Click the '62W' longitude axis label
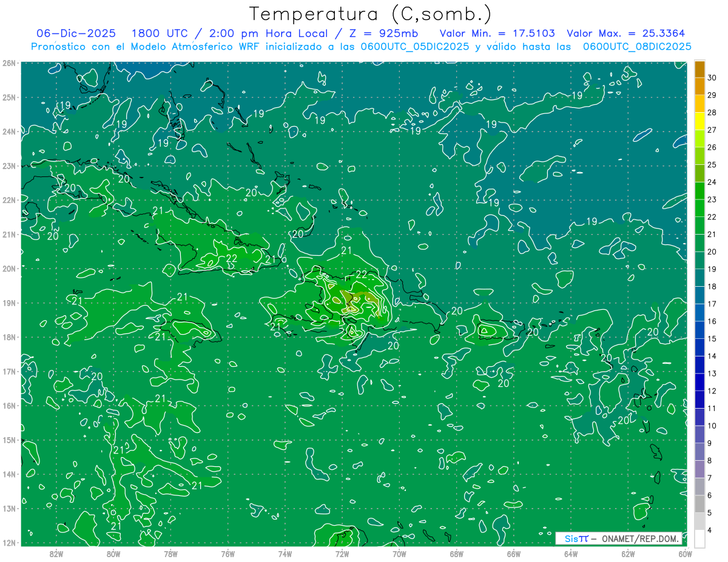Image resolution: width=728 pixels, height=562 pixels. (627, 554)
